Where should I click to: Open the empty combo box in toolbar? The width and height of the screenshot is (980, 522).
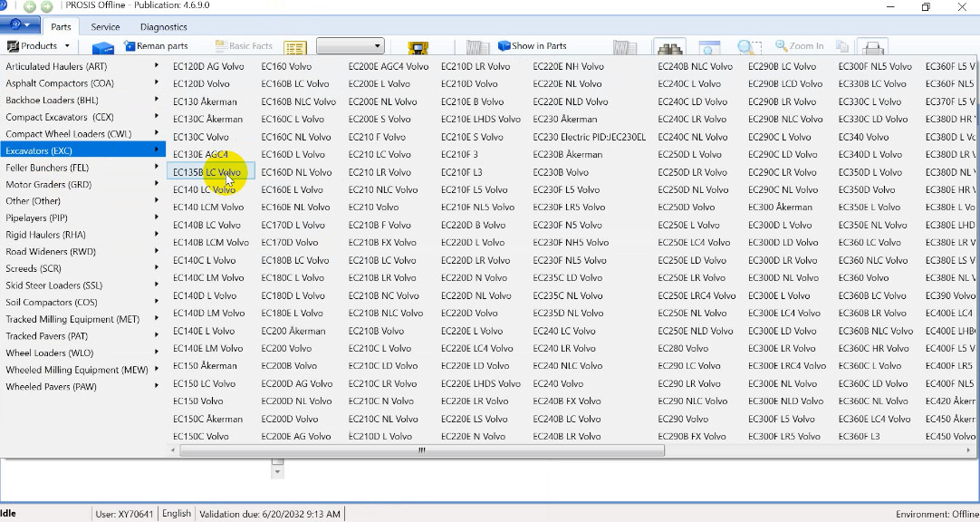(350, 45)
